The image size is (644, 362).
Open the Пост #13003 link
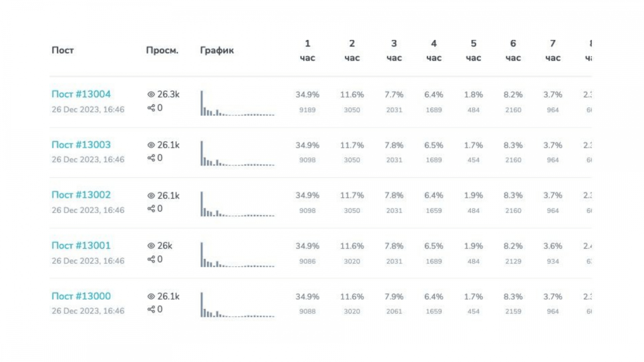point(81,145)
